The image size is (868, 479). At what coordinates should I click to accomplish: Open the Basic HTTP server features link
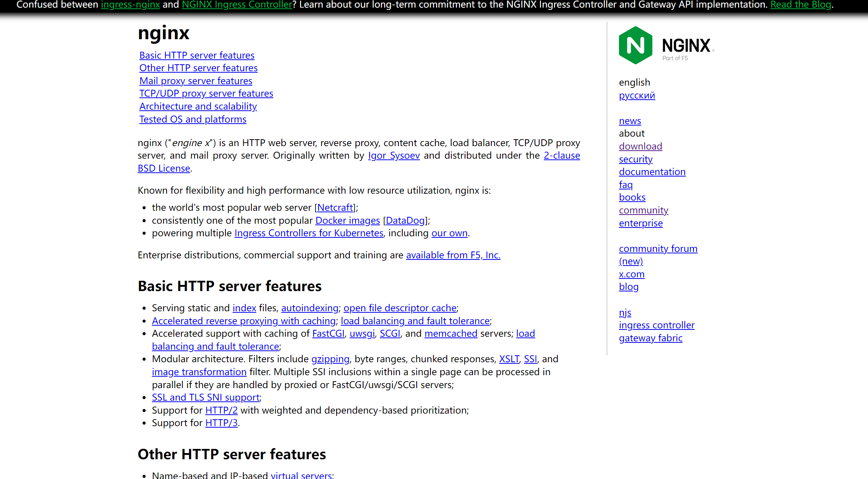point(197,55)
